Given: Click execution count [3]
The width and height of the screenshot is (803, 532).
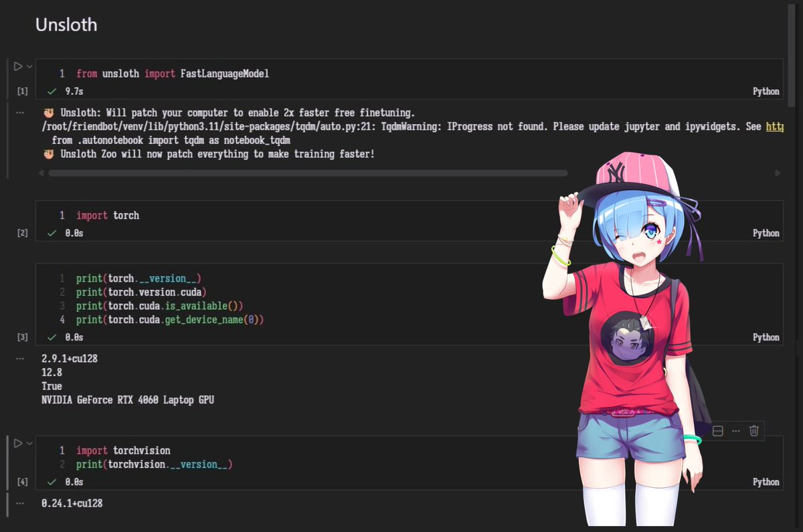Looking at the screenshot, I should (22, 337).
